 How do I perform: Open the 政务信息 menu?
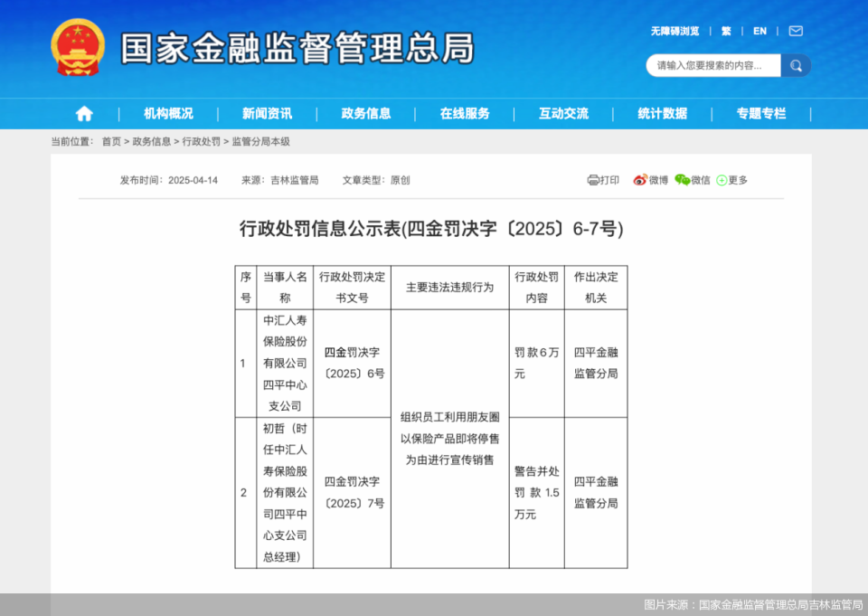pyautogui.click(x=366, y=114)
